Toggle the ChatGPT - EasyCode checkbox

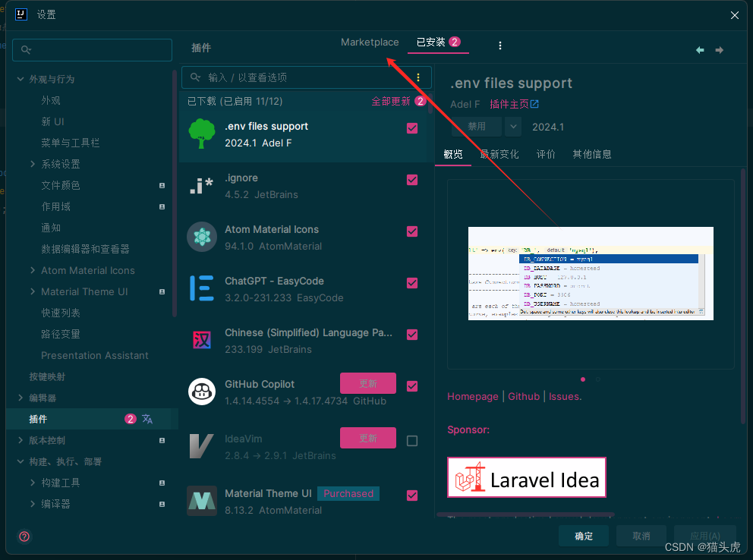(412, 283)
